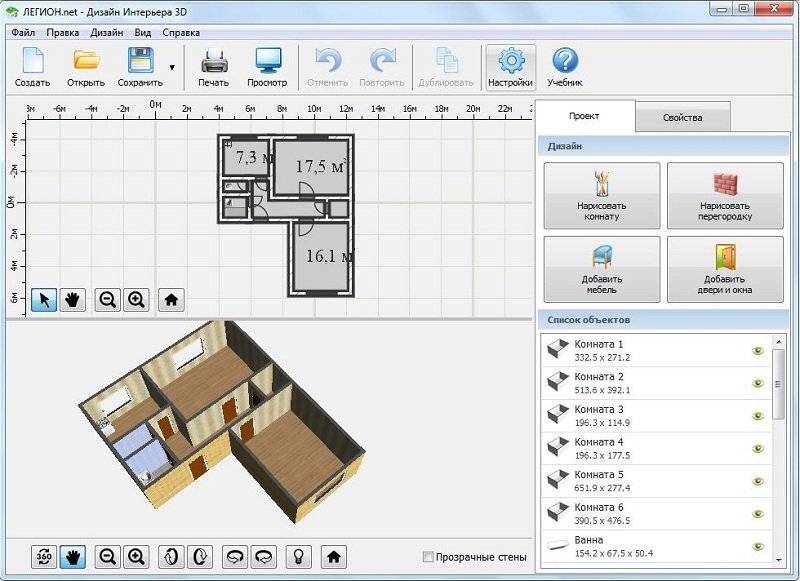This screenshot has height=581, width=800.
Task: Select the 7,3 м room on the plan
Action: click(246, 158)
